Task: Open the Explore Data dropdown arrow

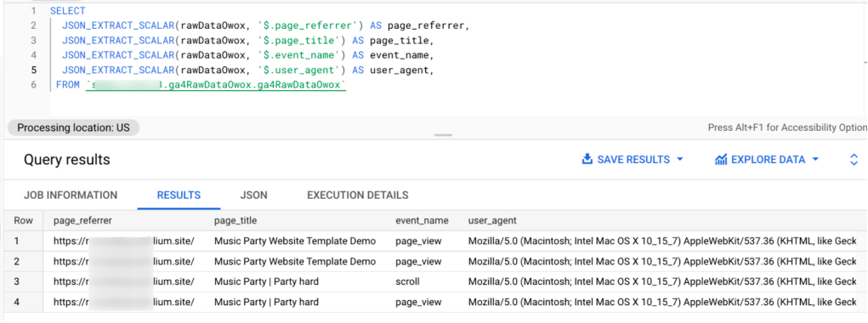Action: click(814, 160)
